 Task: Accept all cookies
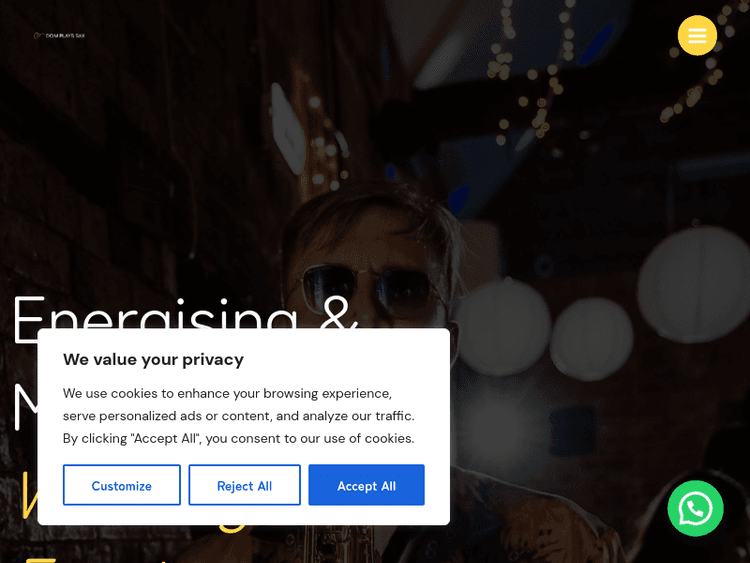[366, 485]
